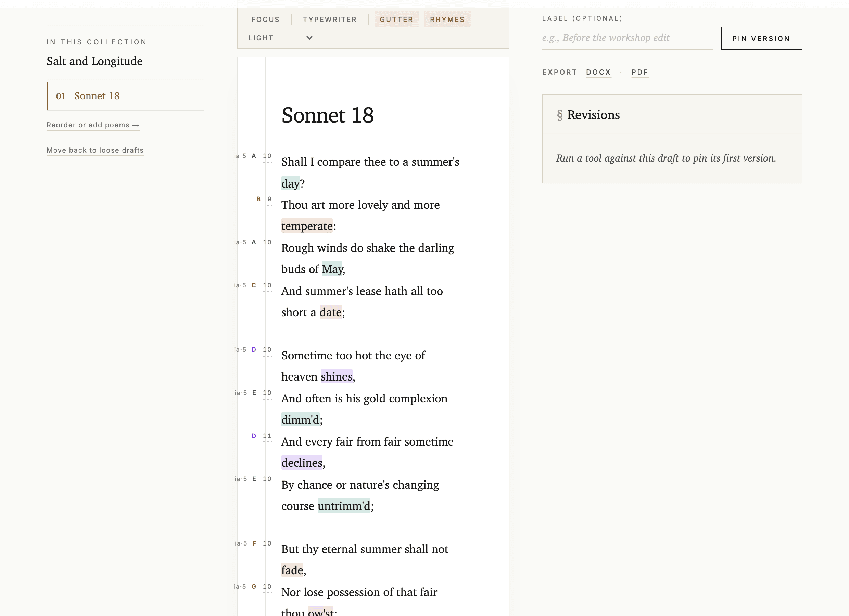Click rhyme letter E beside "And often is"
Screen dimensions: 849x616
[x=254, y=393]
